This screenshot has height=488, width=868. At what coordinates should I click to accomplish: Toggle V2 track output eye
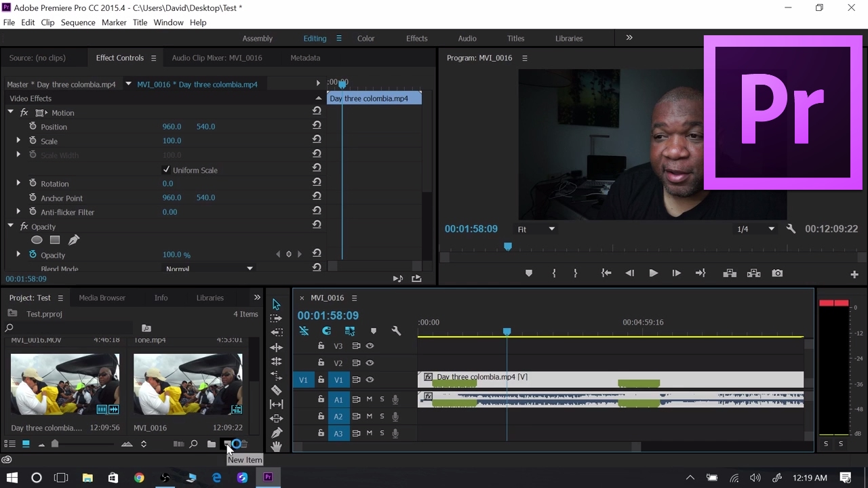click(x=370, y=363)
